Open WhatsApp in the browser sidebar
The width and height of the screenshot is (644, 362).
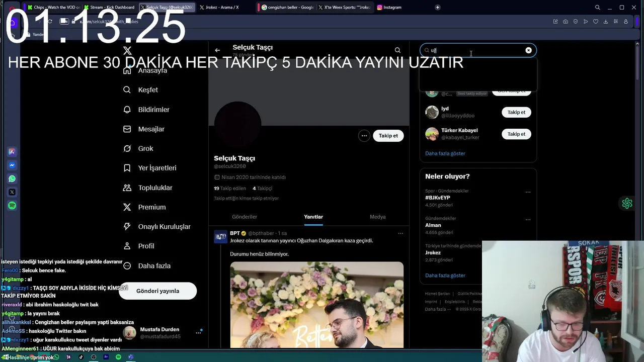pyautogui.click(x=12, y=178)
